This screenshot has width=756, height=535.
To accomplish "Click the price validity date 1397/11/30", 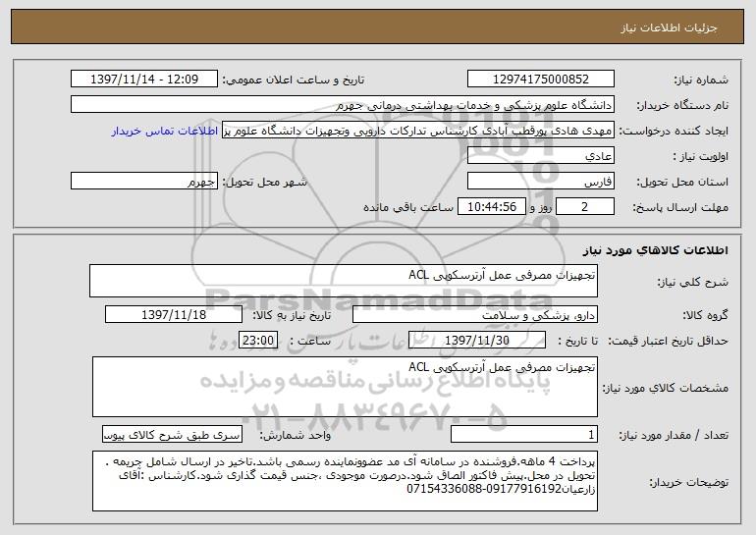I will [x=477, y=341].
